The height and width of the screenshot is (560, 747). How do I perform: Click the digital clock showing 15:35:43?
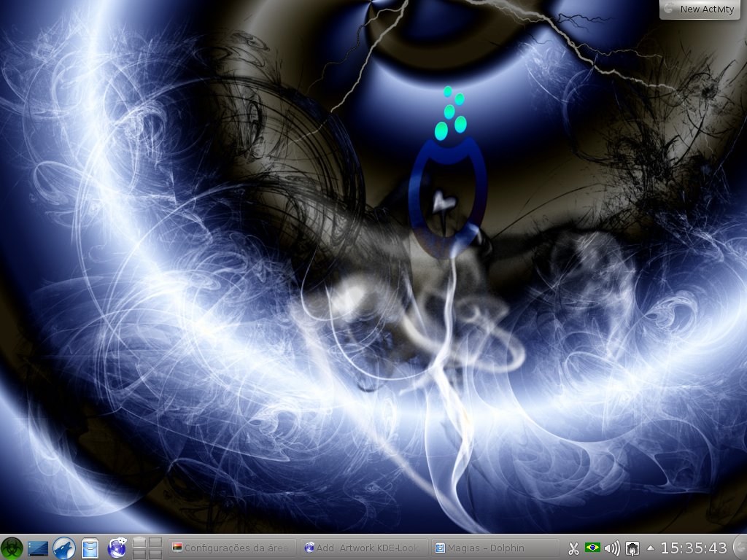[694, 548]
